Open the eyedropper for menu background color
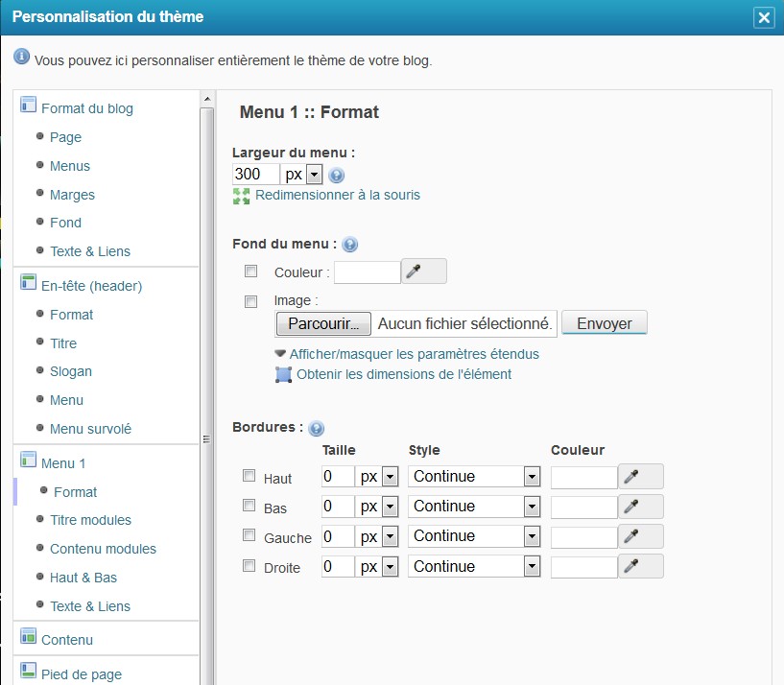Screen dimensions: 784x685 (x=423, y=272)
